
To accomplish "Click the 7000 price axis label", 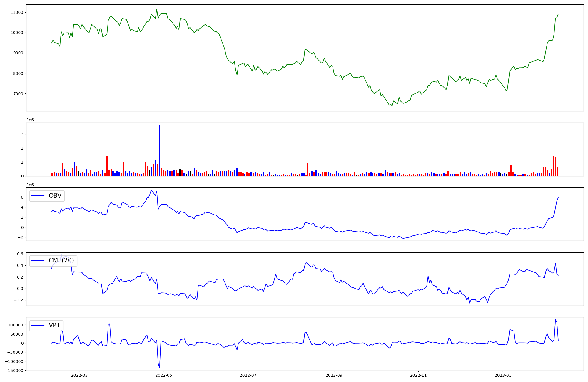I will point(18,94).
